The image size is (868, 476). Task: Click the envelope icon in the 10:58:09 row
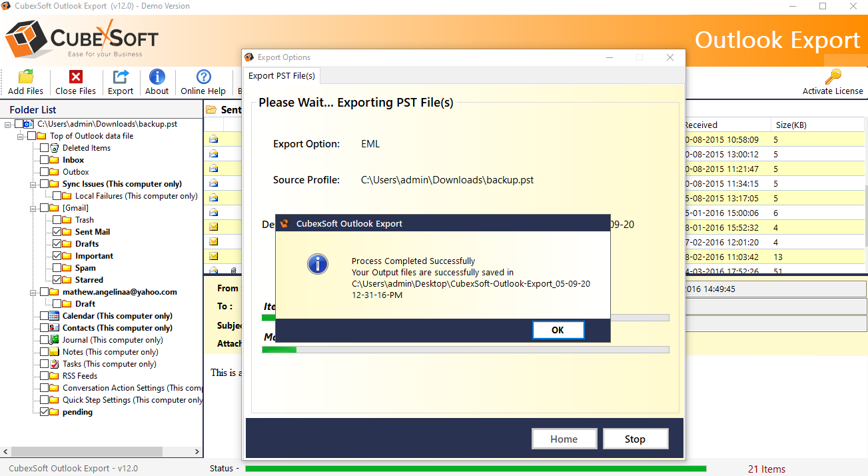tap(214, 139)
